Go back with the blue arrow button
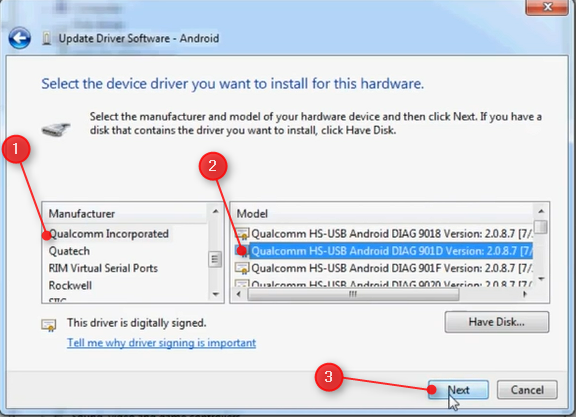576x417 pixels. (x=19, y=38)
